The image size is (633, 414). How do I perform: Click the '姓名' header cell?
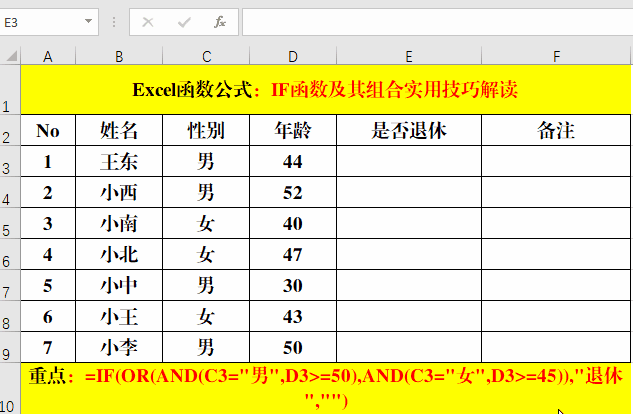click(119, 130)
